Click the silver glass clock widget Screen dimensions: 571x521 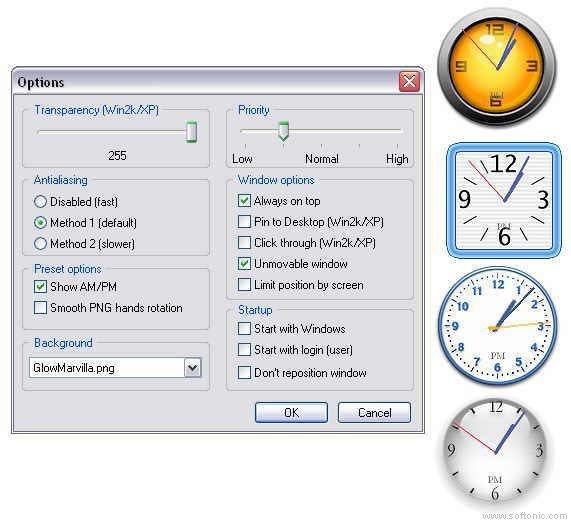(496, 451)
